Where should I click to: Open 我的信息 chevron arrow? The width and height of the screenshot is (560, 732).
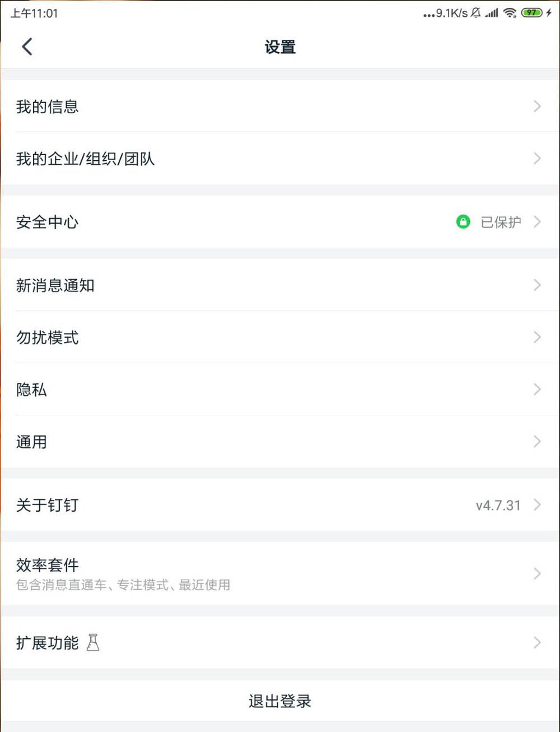pos(537,106)
